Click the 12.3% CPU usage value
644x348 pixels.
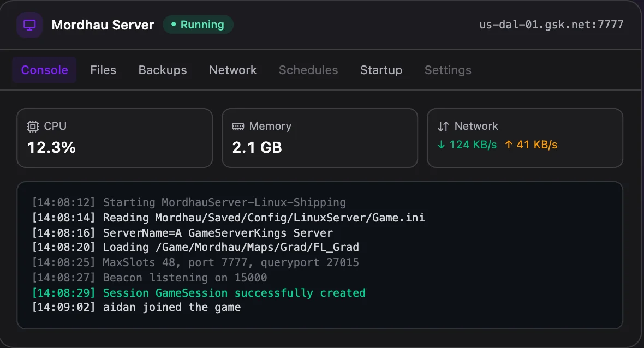click(x=51, y=147)
